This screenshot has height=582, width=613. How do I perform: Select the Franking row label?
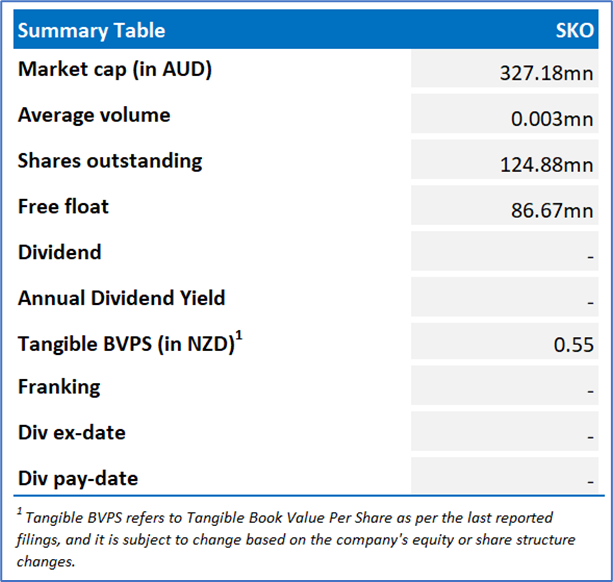59,387
